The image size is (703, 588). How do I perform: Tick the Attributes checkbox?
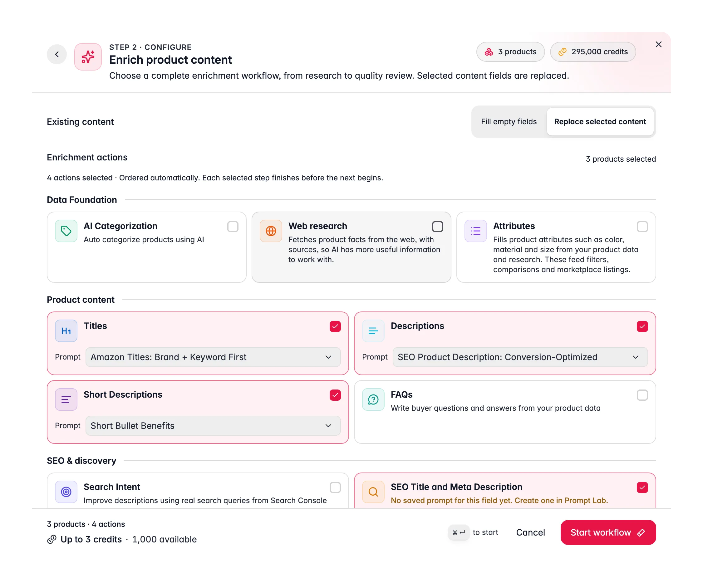[642, 227]
